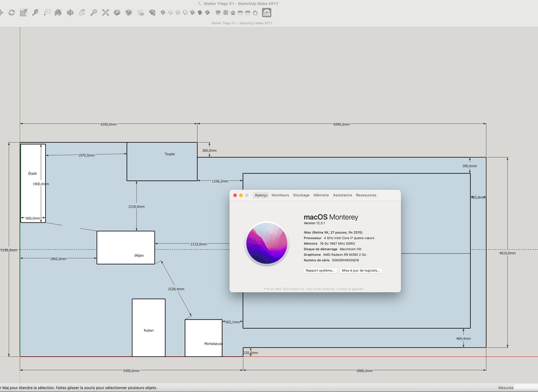Switch to Wireframe style
The height and width of the screenshot is (392, 538).
tap(178, 13)
